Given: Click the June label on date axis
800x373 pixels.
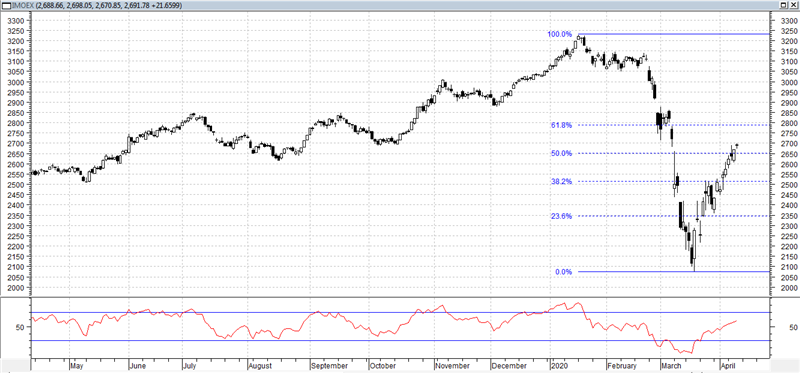Looking at the screenshot, I should [138, 366].
